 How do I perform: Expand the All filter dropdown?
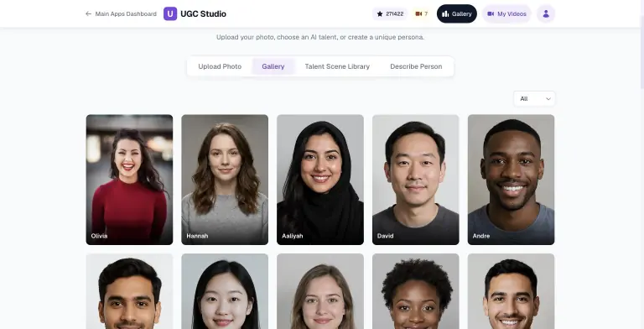click(534, 99)
